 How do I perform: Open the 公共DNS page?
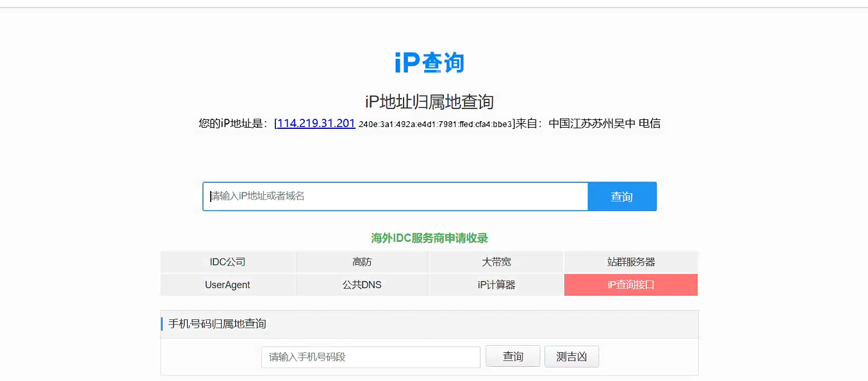(x=362, y=285)
